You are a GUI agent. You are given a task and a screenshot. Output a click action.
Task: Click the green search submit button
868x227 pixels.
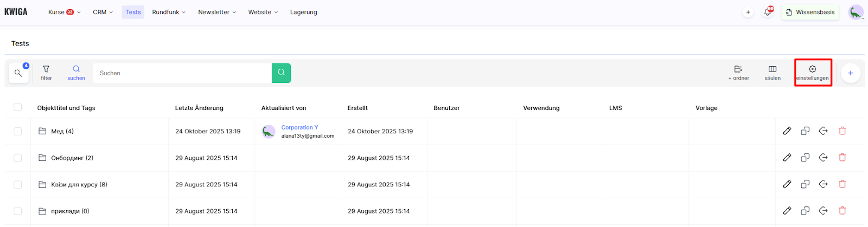pos(281,73)
